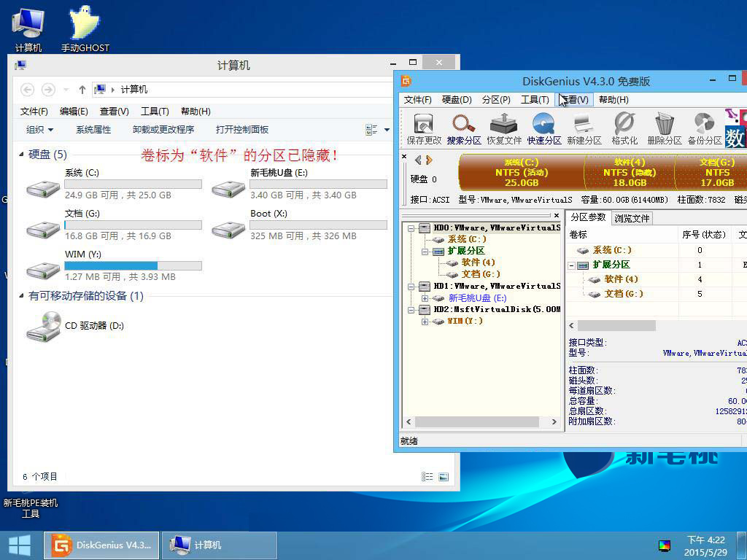Open view options dropdown arrow in 计算机 toolbar
The height and width of the screenshot is (560, 747).
(387, 130)
